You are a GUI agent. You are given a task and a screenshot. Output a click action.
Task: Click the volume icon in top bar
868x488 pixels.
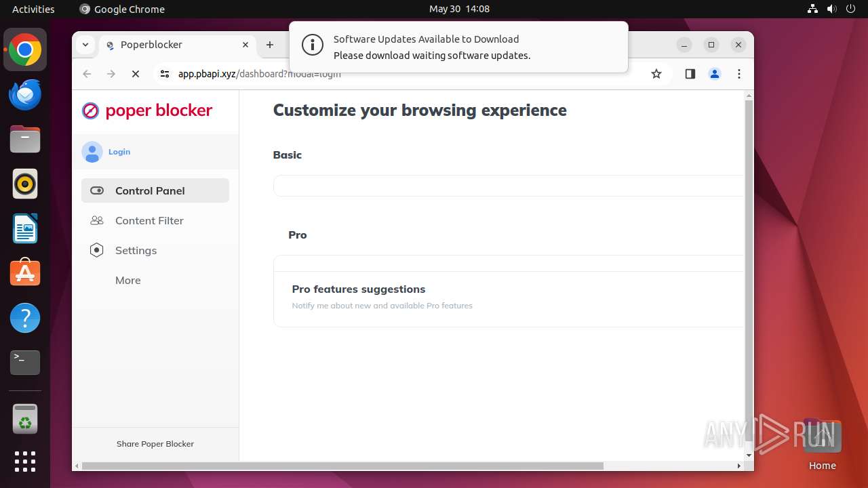click(x=832, y=9)
